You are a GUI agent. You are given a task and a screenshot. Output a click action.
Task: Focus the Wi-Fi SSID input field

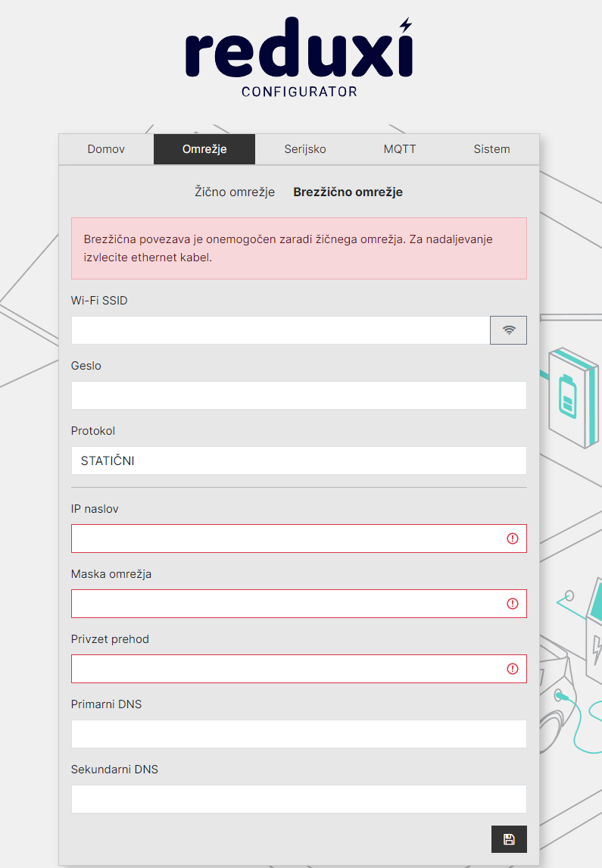[280, 330]
